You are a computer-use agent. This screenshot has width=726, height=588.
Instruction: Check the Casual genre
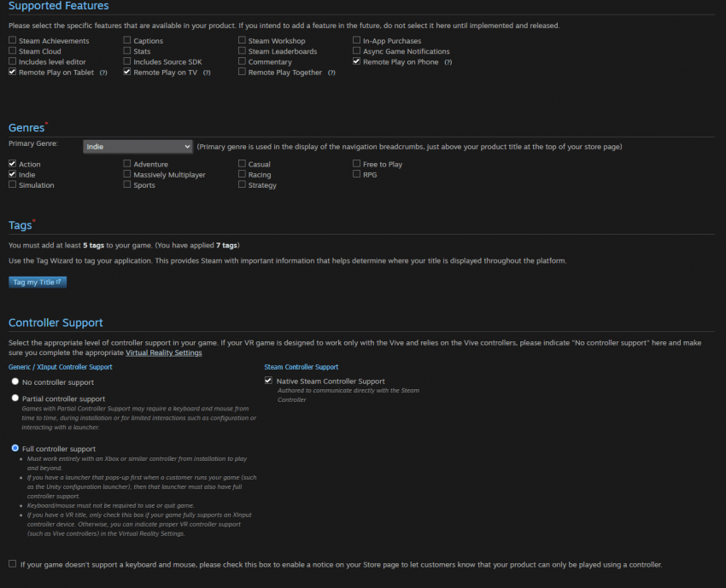[242, 164]
